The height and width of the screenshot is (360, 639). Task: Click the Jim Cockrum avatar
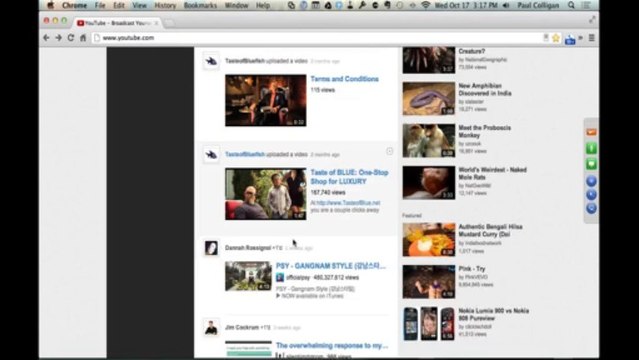point(211,327)
